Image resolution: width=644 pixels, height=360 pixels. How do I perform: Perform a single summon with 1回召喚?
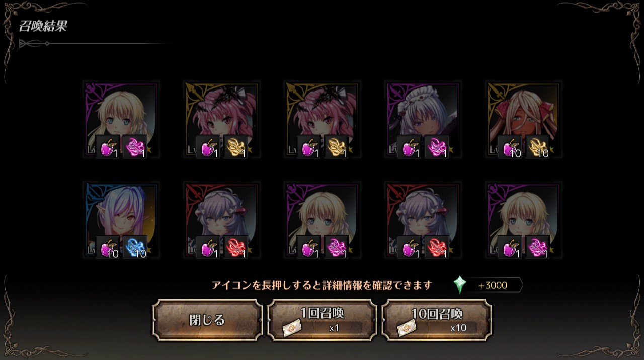pos(322,320)
